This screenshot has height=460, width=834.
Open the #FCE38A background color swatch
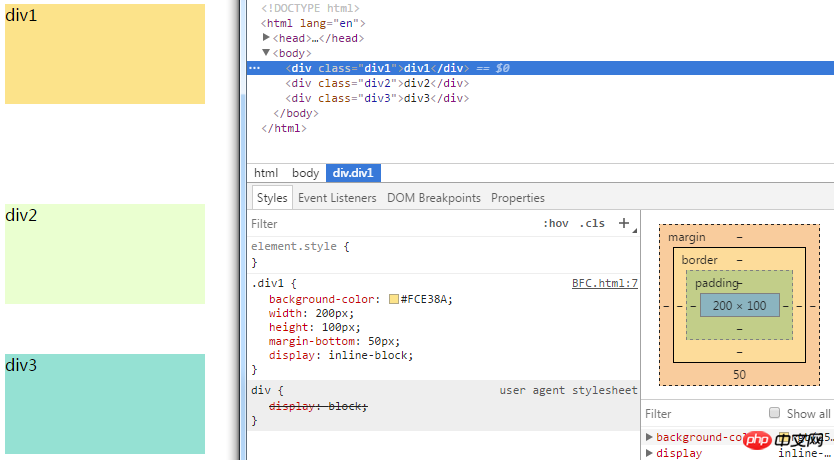pyautogui.click(x=393, y=299)
